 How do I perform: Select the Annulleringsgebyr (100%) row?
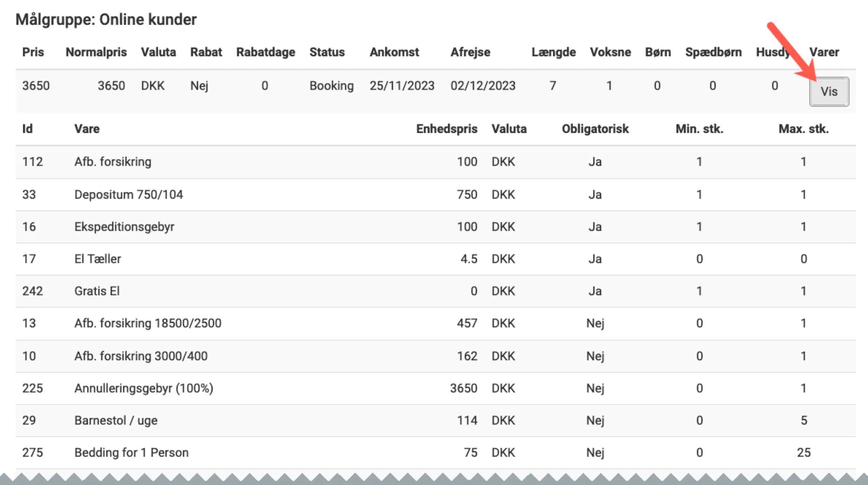(x=144, y=388)
